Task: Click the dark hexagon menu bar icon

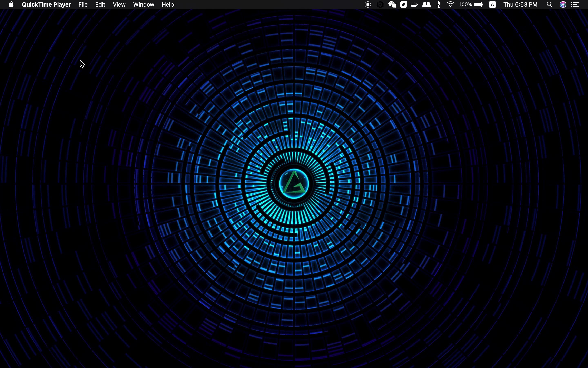Action: pos(380,4)
